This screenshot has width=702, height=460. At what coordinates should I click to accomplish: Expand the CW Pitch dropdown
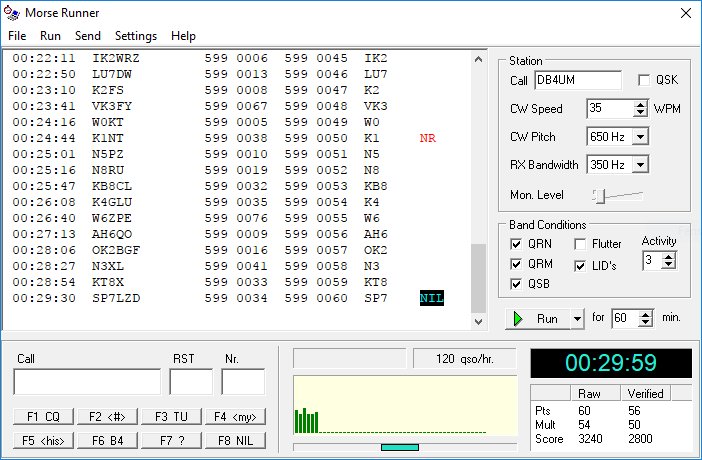click(x=641, y=137)
